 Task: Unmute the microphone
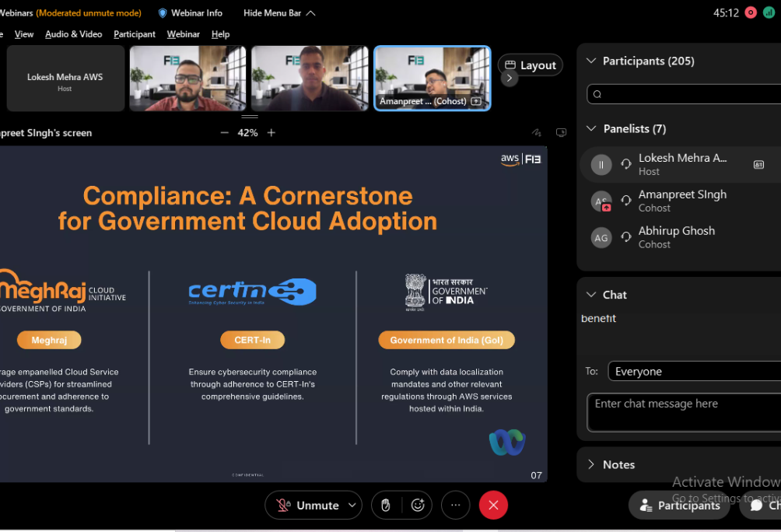coord(307,506)
